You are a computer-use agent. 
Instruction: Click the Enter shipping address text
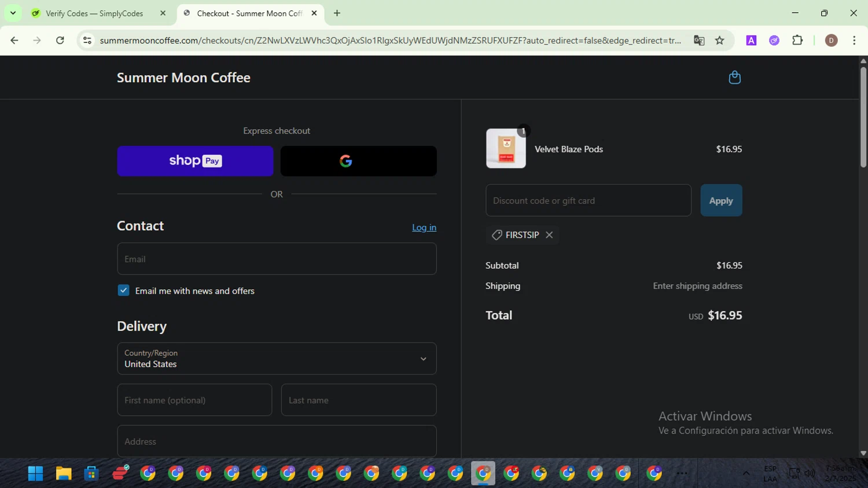(x=697, y=286)
